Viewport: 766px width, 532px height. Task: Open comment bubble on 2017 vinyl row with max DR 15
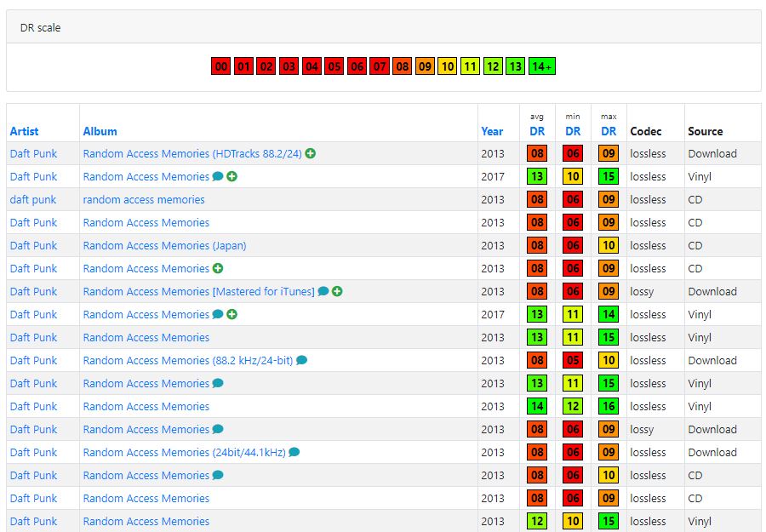218,176
